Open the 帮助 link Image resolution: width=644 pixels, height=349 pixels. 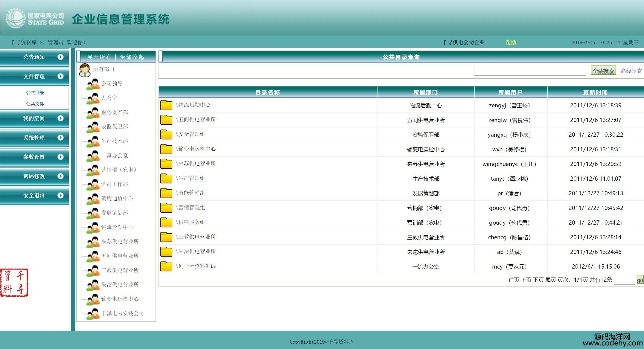[511, 42]
